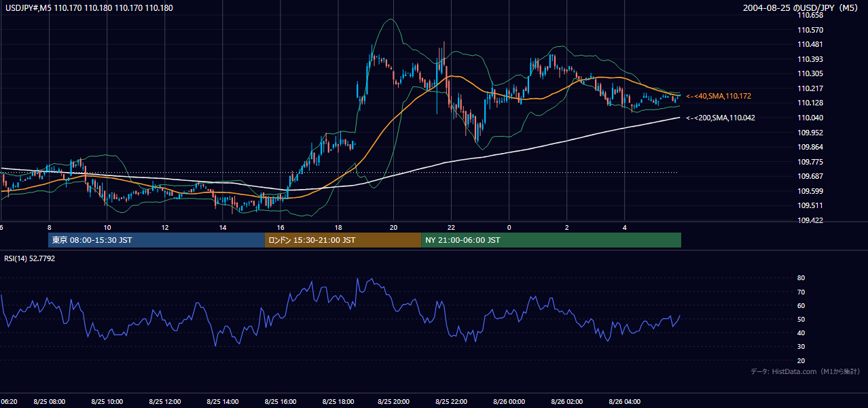Screen dimensions: 868x408
Task: Select the 東京 08:00-15:30 JST session bar
Action: tap(156, 240)
